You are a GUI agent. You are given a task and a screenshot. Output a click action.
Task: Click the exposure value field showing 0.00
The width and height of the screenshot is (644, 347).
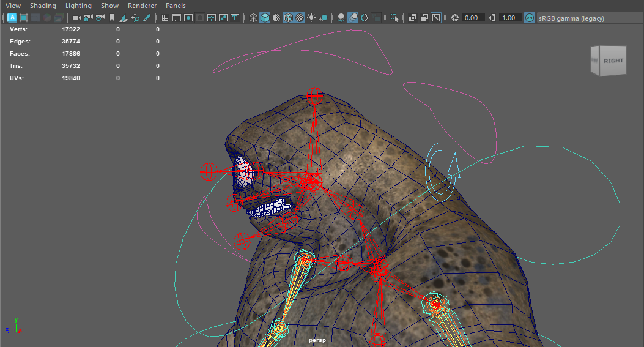tap(472, 18)
